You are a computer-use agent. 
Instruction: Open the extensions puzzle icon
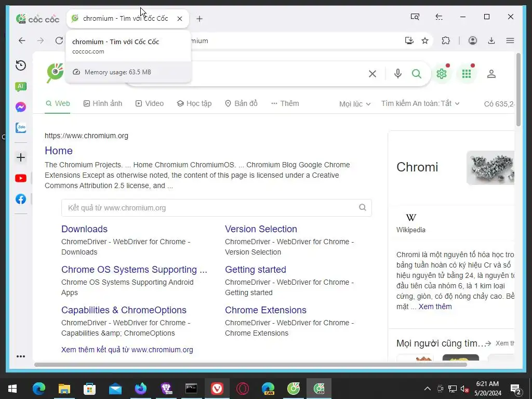click(446, 41)
